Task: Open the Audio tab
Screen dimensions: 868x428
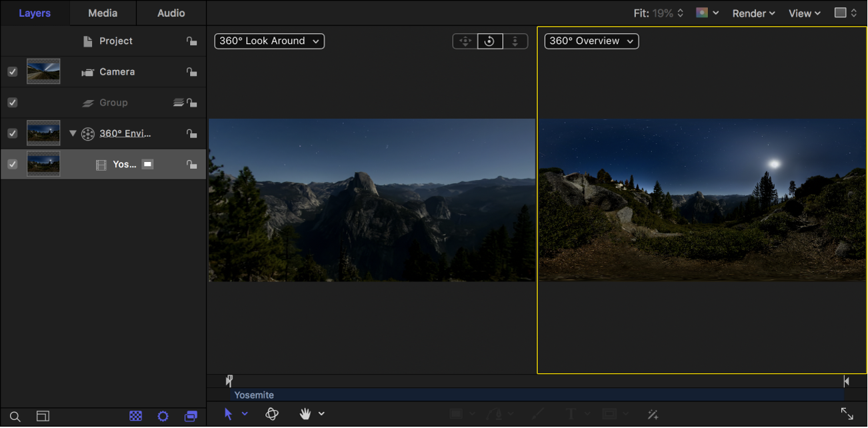Action: [x=171, y=12]
